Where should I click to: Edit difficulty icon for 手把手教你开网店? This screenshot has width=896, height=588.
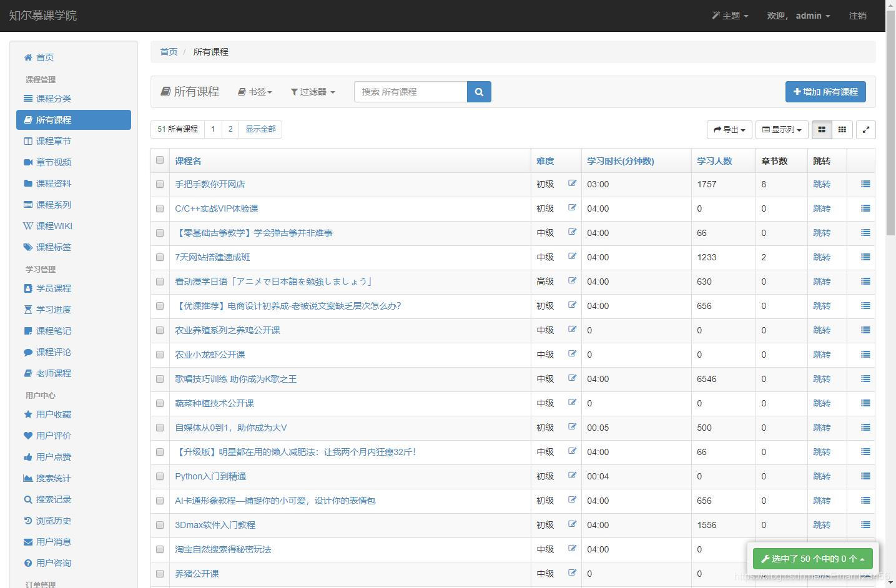coord(572,184)
